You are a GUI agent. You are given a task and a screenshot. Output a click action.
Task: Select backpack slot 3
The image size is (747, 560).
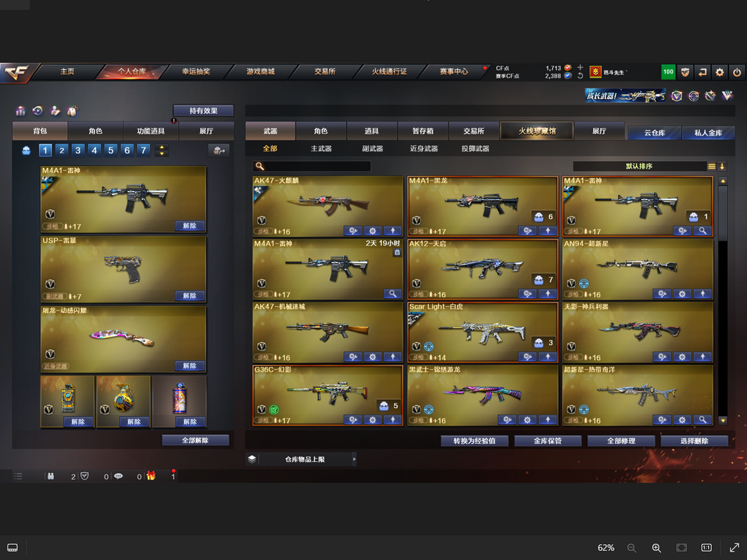[x=78, y=151]
